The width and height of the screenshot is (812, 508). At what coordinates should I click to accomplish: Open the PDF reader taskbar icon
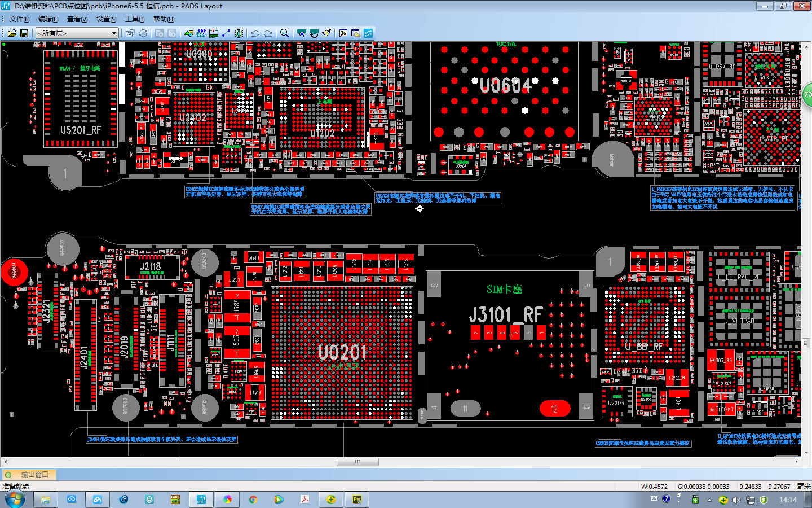coord(305,500)
